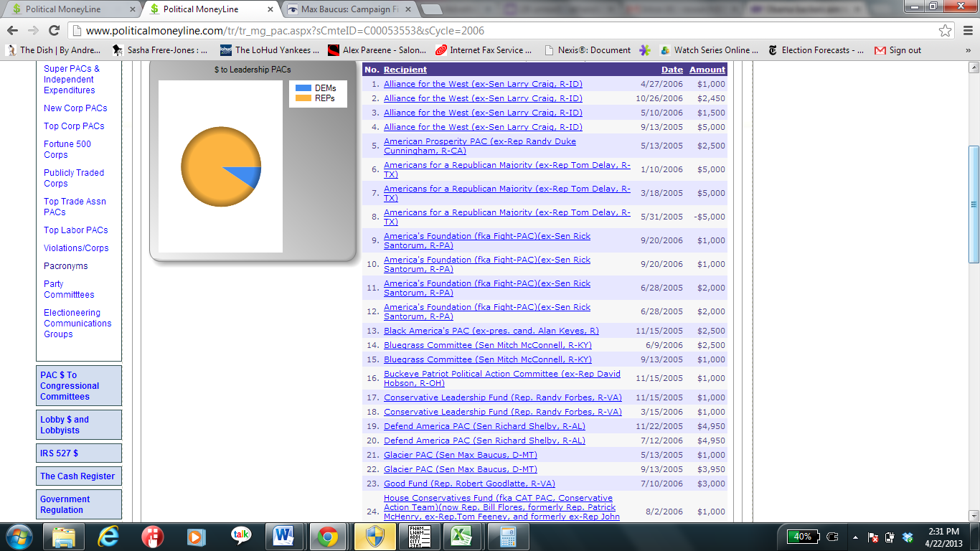980x551 pixels.
Task: Open the Gmail Sign out bookmark
Action: tap(898, 50)
